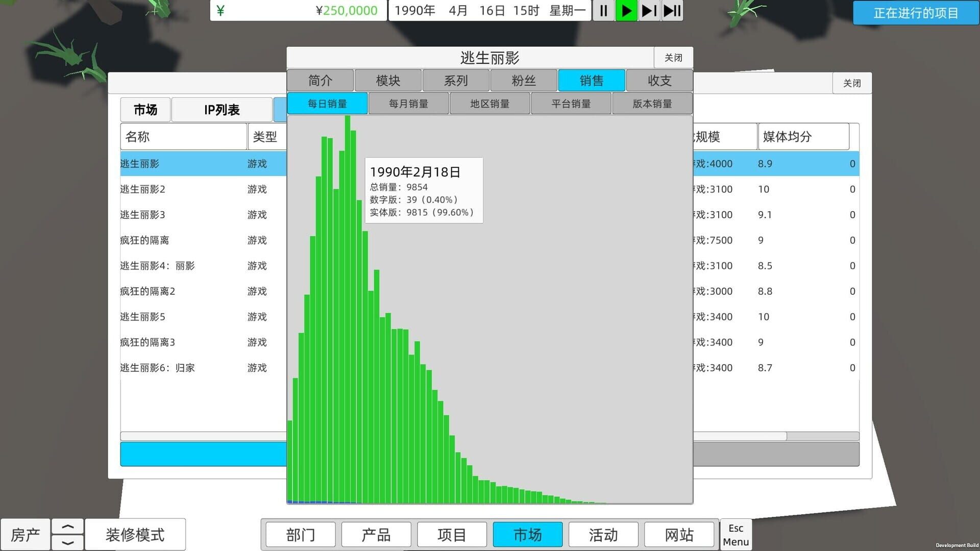
Task: Click 8.9 media score cell
Action: tap(765, 164)
